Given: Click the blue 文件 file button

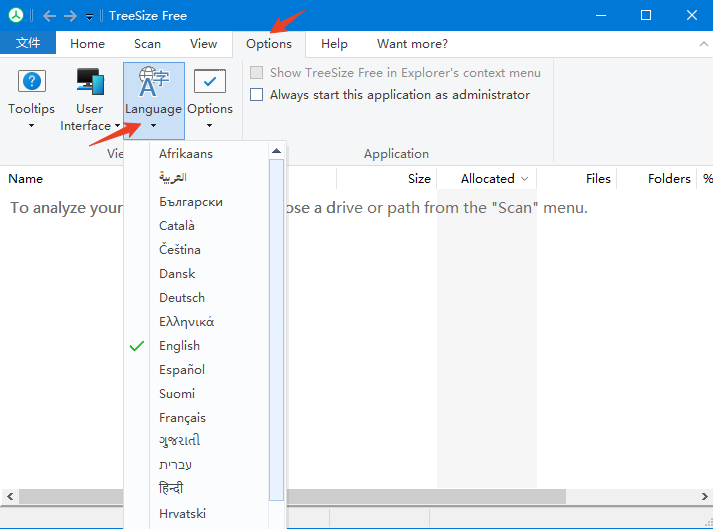Looking at the screenshot, I should point(28,44).
